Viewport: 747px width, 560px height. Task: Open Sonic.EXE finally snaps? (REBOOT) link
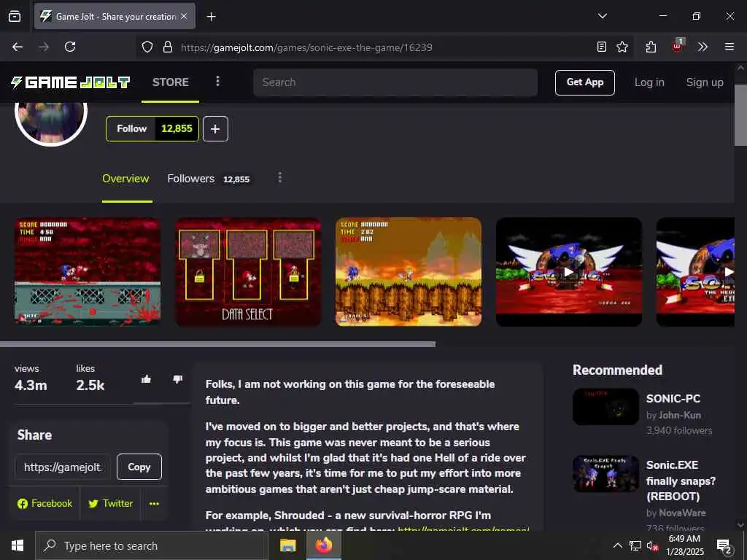tap(681, 481)
